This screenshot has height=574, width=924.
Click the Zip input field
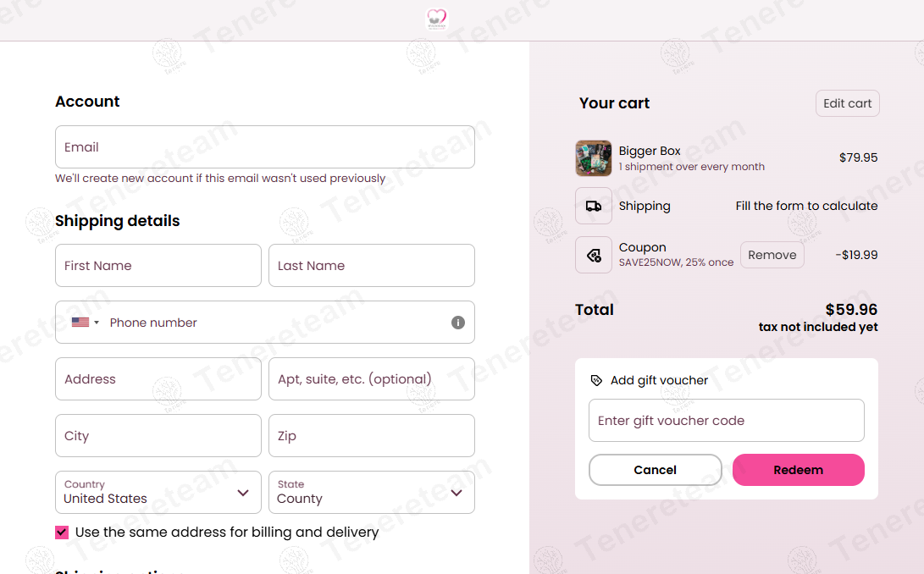(372, 435)
